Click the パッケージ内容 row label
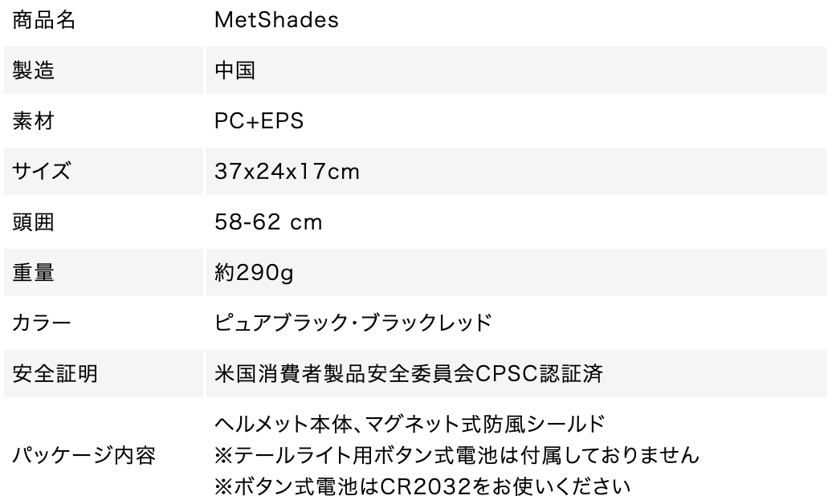Screen dimensions: 832x504 [x=84, y=455]
